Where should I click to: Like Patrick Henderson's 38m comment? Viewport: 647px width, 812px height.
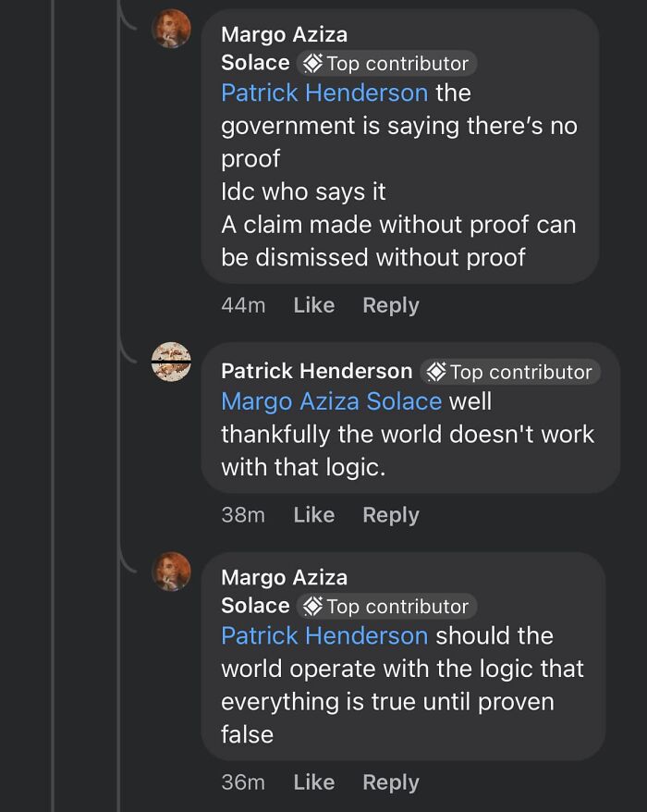point(313,515)
